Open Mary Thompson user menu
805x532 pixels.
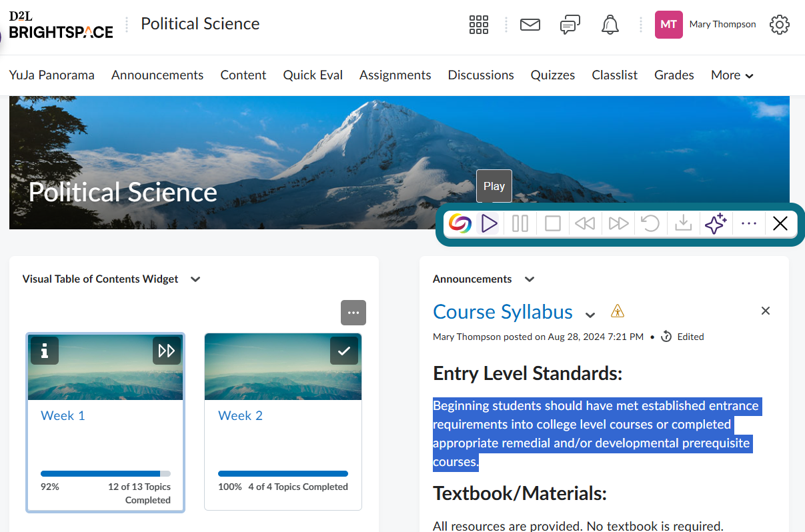pyautogui.click(x=723, y=24)
